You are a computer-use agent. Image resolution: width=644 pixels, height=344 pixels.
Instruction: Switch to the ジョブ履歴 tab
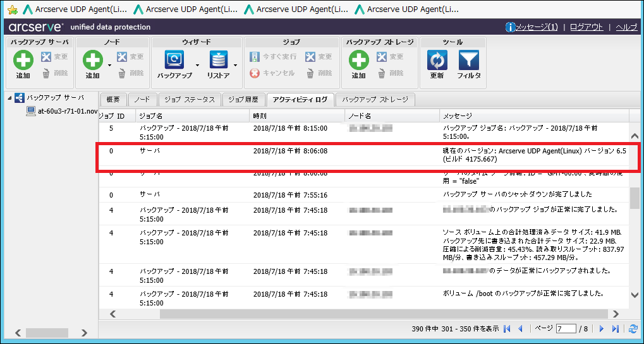[243, 100]
